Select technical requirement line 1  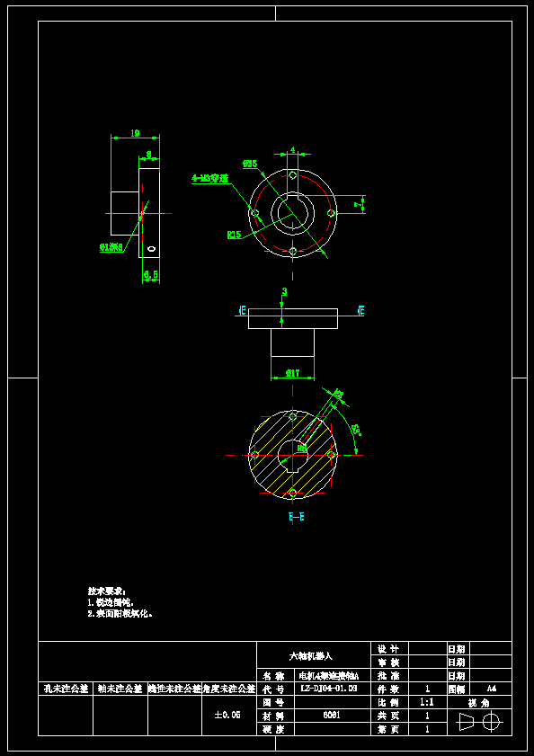tap(111, 602)
